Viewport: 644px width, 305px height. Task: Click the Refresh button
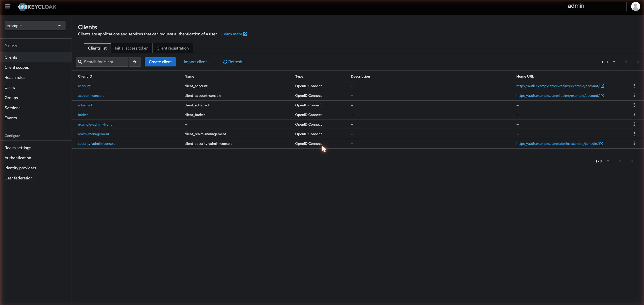coord(233,62)
